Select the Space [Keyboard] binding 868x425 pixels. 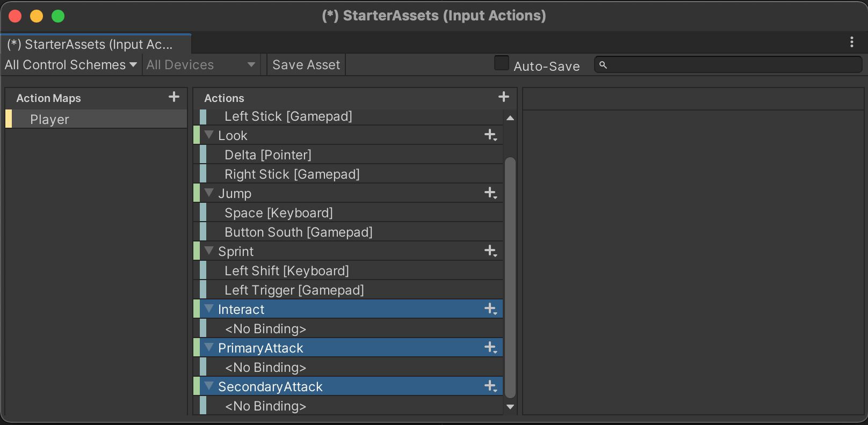pyautogui.click(x=278, y=213)
